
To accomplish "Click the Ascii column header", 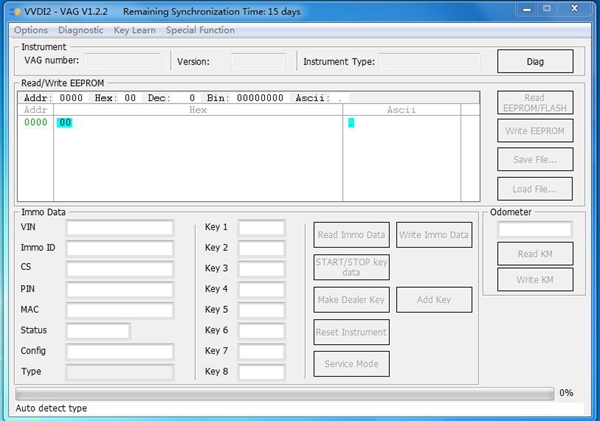I will (401, 110).
